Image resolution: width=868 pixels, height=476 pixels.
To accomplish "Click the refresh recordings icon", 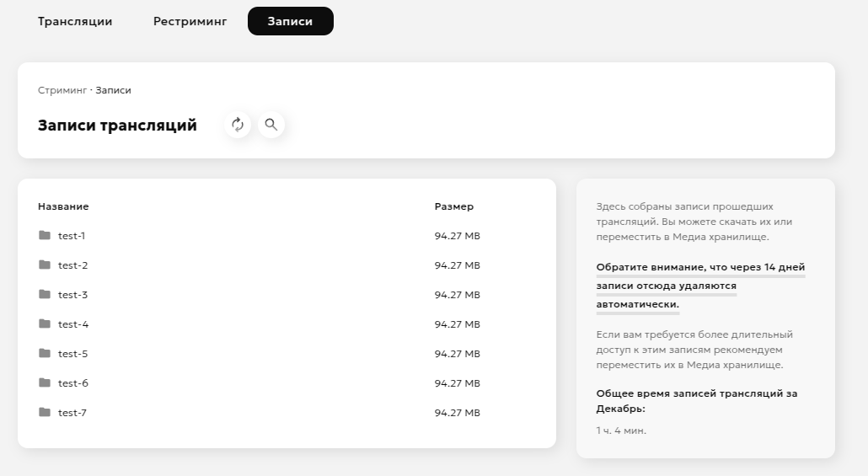I will (x=238, y=125).
